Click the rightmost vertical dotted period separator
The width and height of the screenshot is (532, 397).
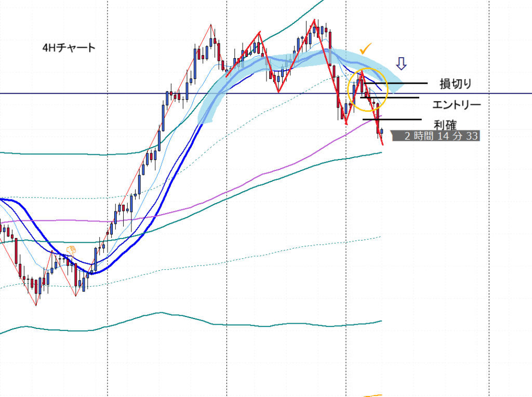[489, 208]
